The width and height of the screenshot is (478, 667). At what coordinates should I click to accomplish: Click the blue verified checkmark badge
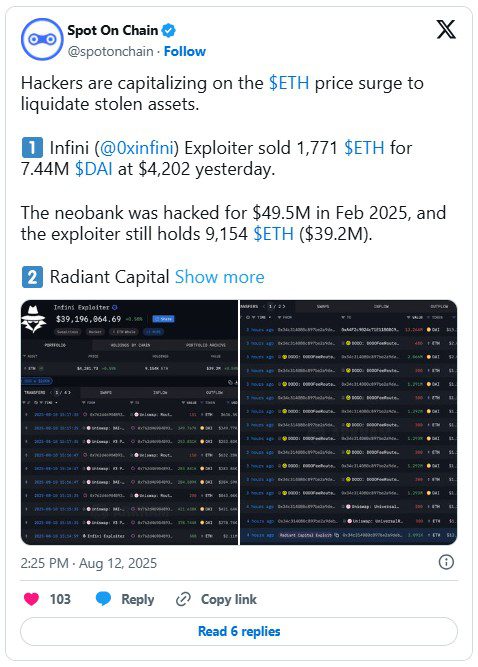pos(169,30)
